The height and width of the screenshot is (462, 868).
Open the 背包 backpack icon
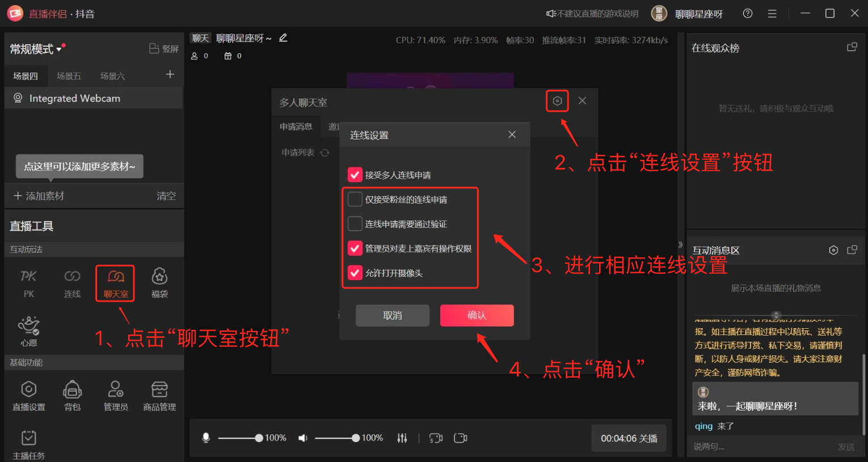point(72,395)
